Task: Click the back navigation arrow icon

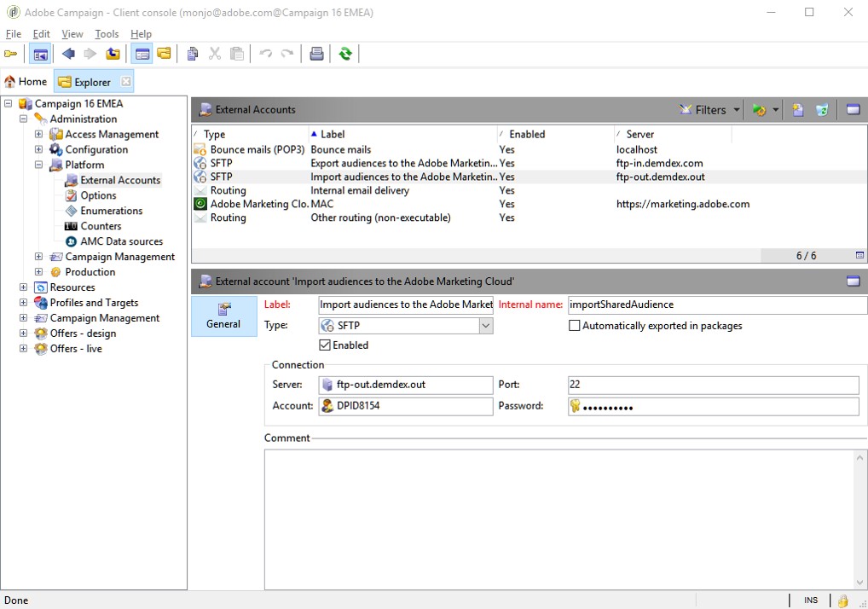Action: (69, 54)
